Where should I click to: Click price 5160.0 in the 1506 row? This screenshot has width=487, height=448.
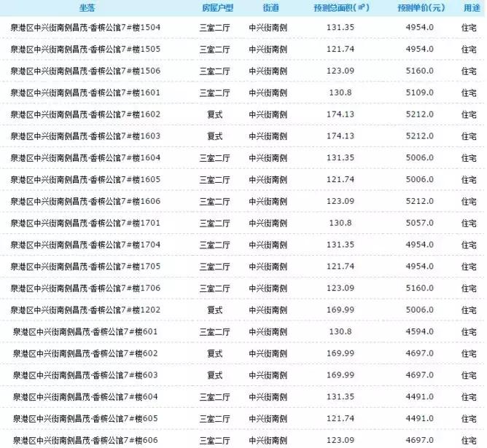point(420,71)
